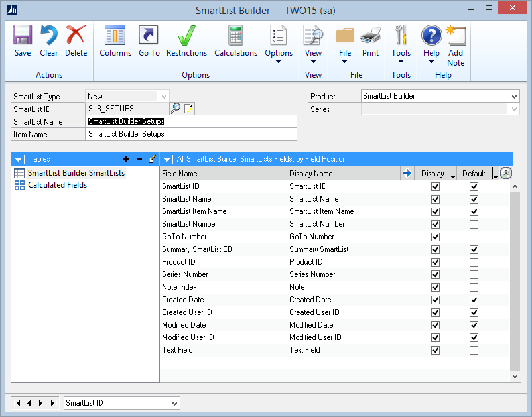Select Calculated Fields in Tables list
The width and height of the screenshot is (532, 417).
(x=57, y=185)
